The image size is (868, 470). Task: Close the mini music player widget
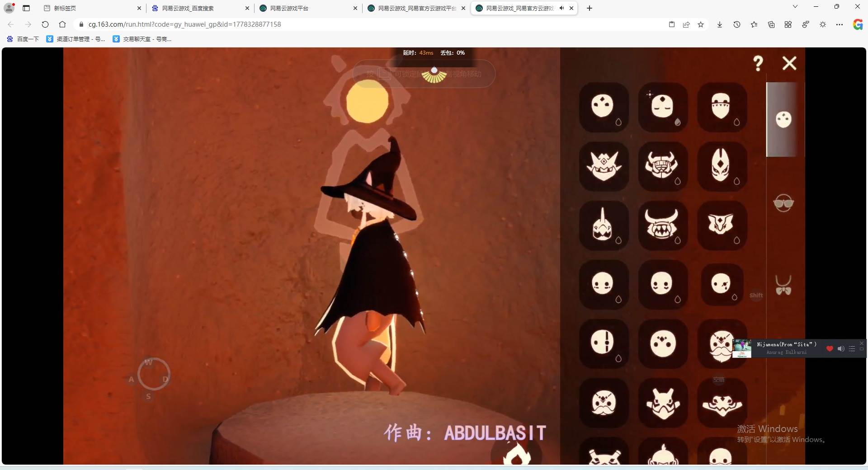point(862,343)
